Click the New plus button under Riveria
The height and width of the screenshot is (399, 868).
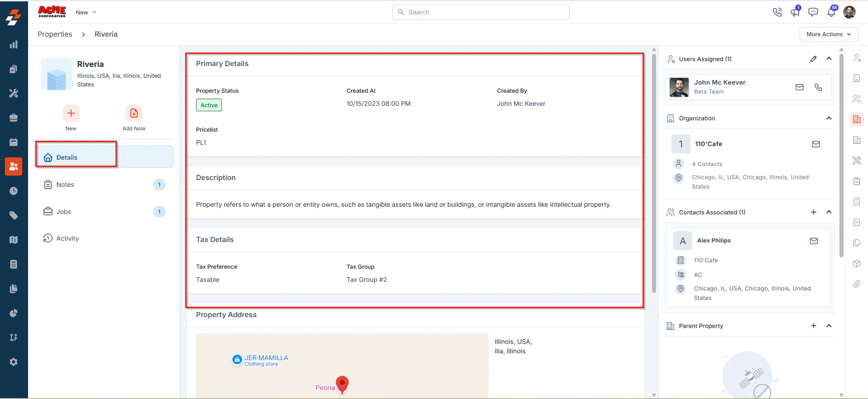(x=71, y=113)
